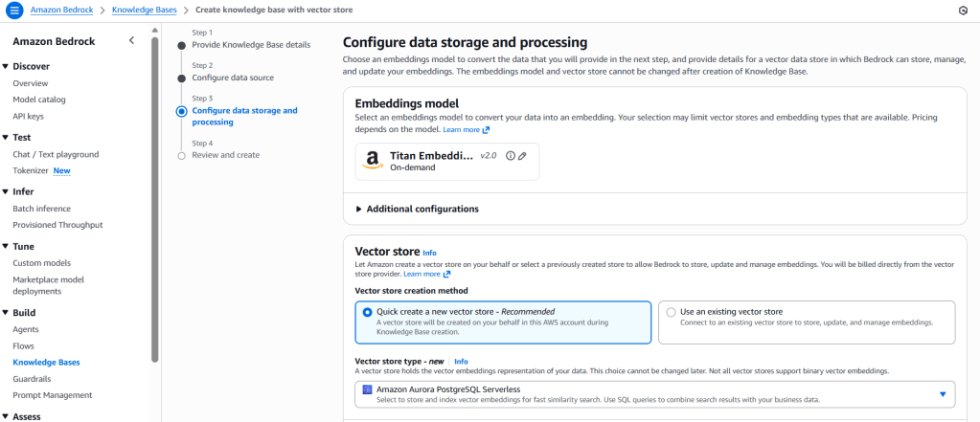Image resolution: width=980 pixels, height=422 pixels.
Task: Click the Step 1 wizard circle
Action: [181, 44]
